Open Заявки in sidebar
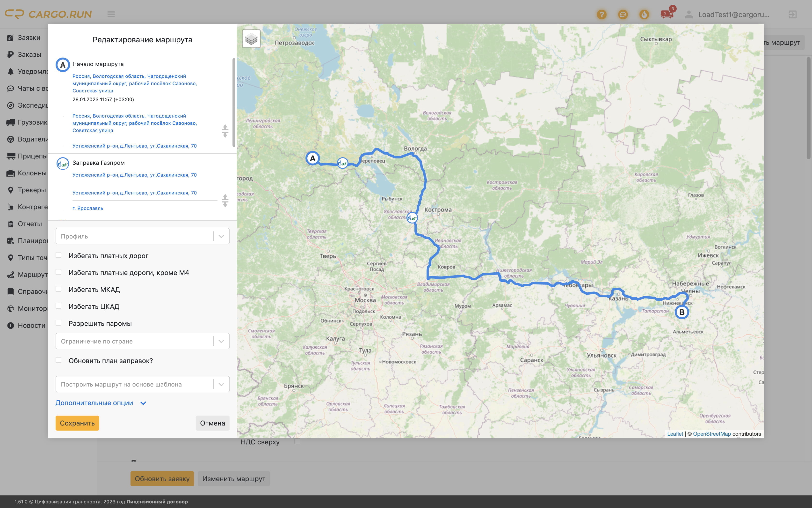The width and height of the screenshot is (812, 508). click(x=29, y=38)
